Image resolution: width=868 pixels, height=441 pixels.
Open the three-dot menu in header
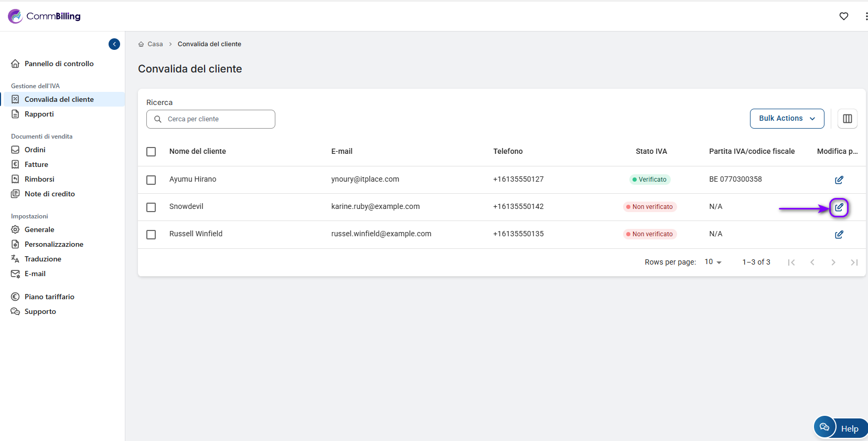[x=865, y=16]
